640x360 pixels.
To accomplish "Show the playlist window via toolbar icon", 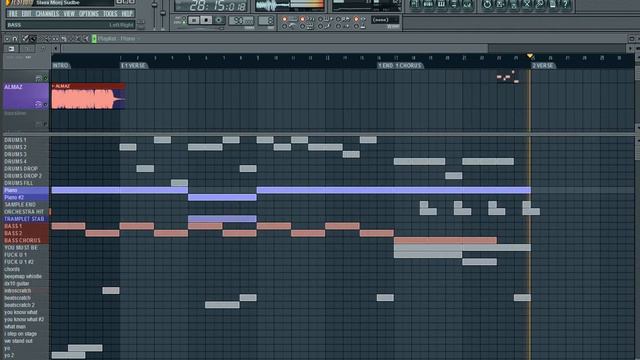I will pos(415,4).
